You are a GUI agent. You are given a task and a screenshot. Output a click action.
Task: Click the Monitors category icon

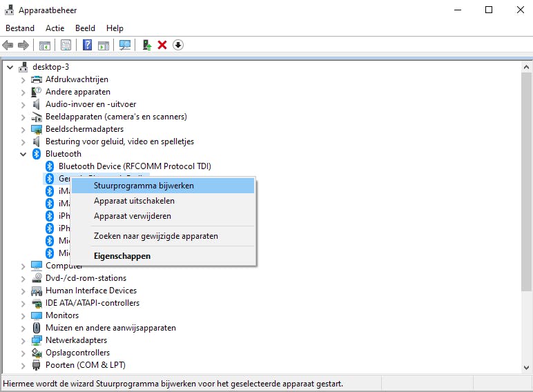click(37, 315)
